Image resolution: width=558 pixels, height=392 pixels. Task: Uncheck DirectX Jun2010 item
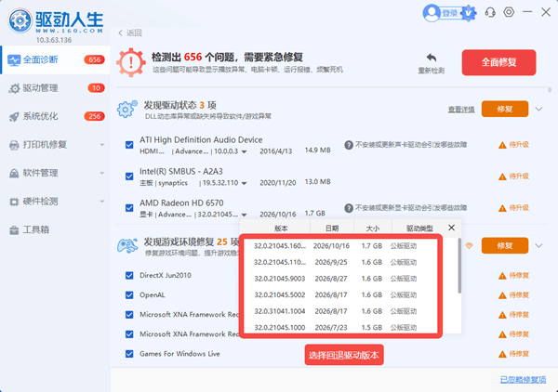point(129,276)
